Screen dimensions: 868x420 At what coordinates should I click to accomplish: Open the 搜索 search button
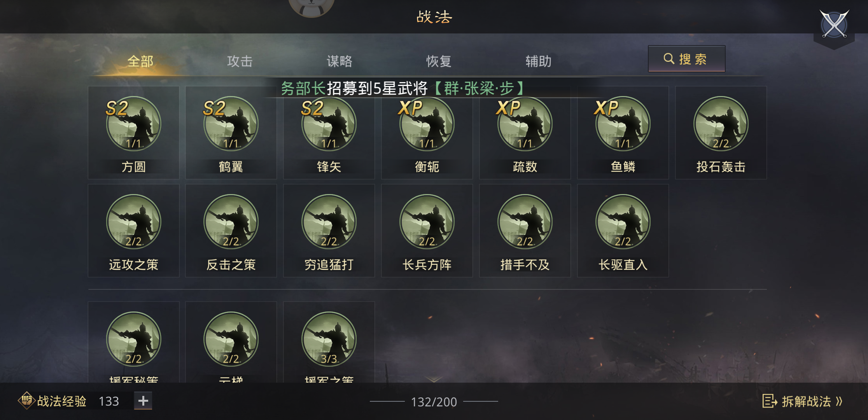pyautogui.click(x=686, y=59)
